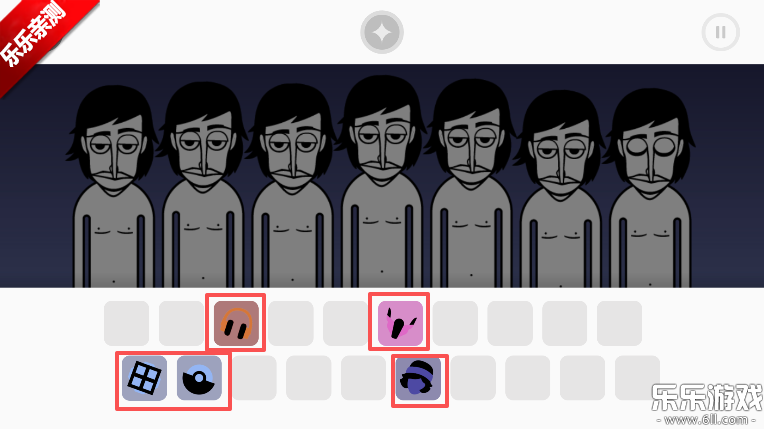Choose the blue four-square window icon
The height and width of the screenshot is (429, 764).
(x=144, y=378)
